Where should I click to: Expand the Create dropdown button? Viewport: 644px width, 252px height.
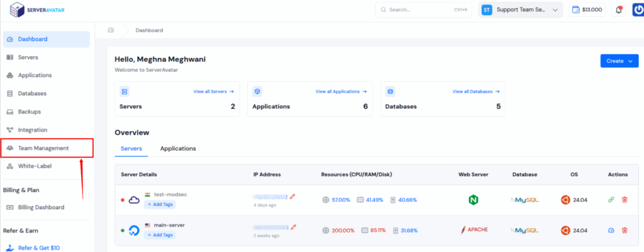(x=619, y=61)
